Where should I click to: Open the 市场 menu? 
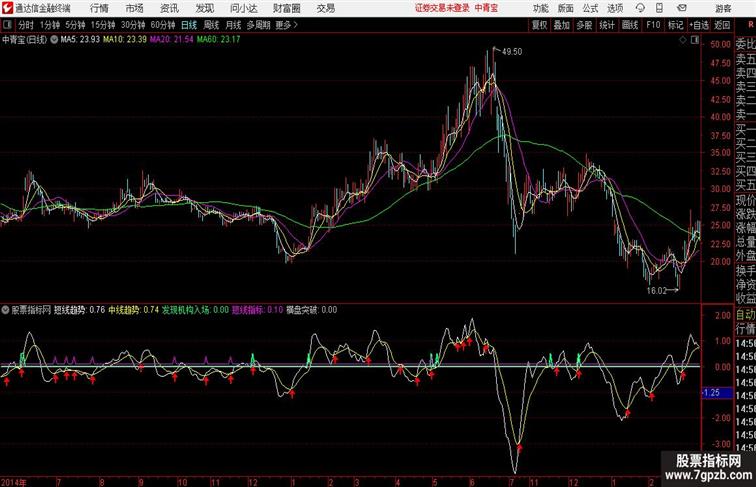[135, 8]
